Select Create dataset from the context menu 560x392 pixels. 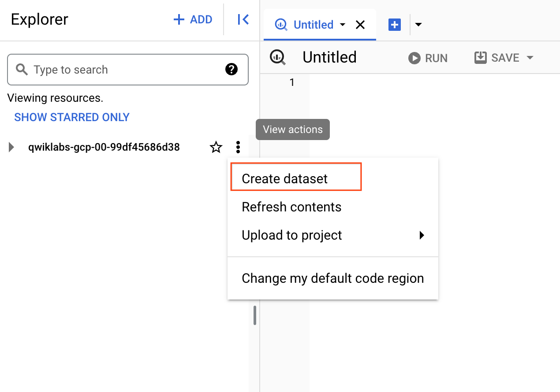coord(284,178)
